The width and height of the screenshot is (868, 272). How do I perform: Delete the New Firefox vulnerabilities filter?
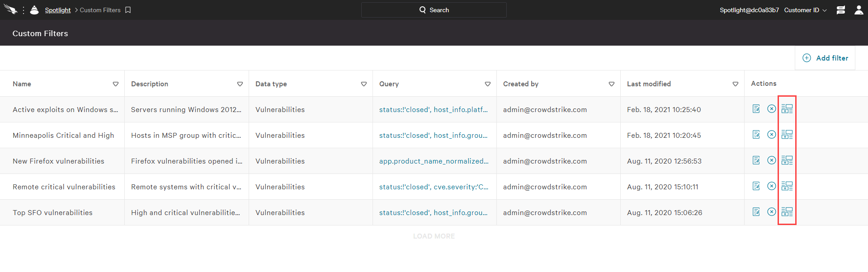[772, 160]
